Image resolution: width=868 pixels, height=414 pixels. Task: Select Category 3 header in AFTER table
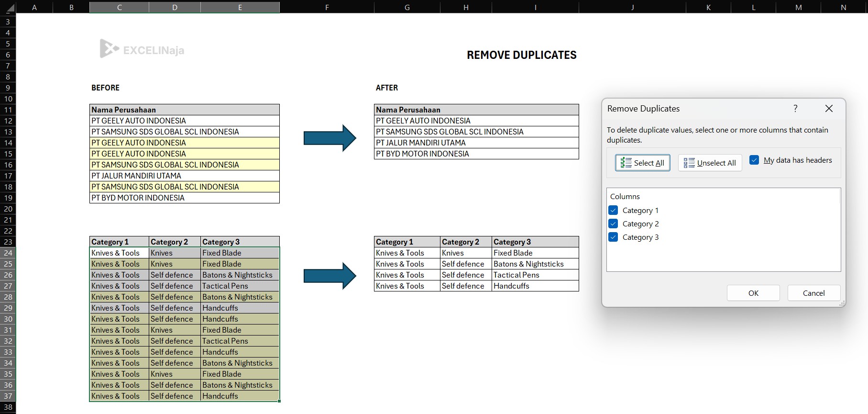pos(535,242)
